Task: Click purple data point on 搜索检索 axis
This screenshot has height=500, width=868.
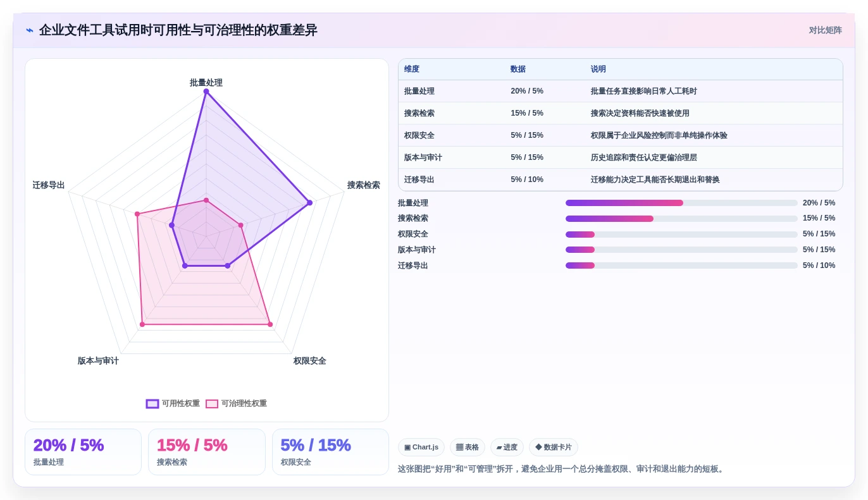Action: click(x=309, y=203)
